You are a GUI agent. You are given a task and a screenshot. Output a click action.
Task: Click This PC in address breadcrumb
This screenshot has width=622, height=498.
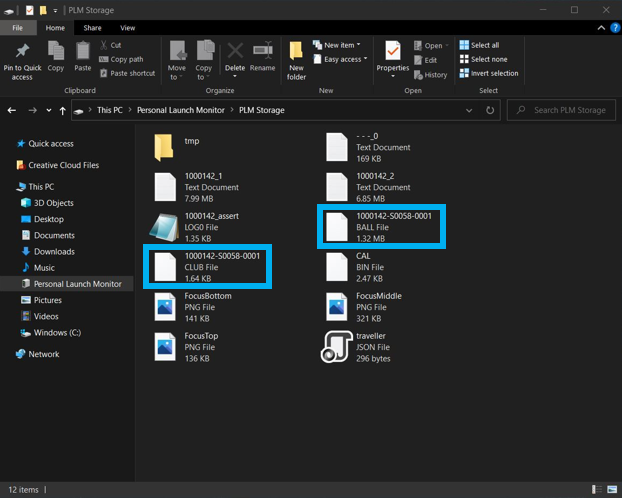point(110,110)
